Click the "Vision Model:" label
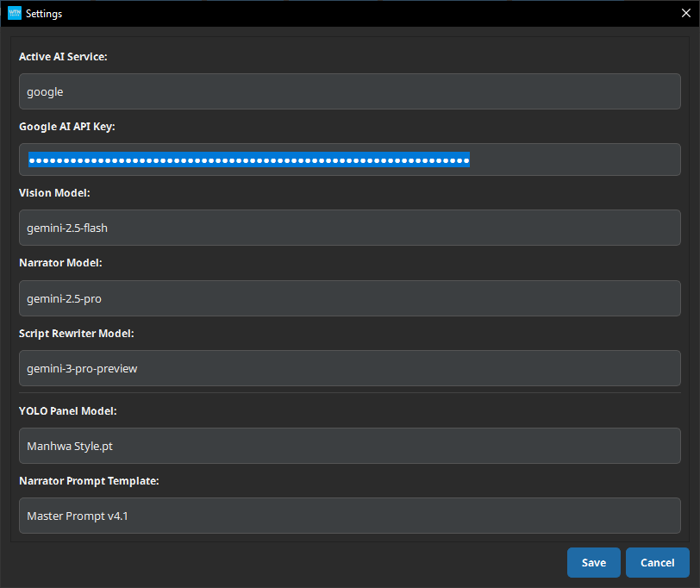700x588 pixels. pos(54,193)
